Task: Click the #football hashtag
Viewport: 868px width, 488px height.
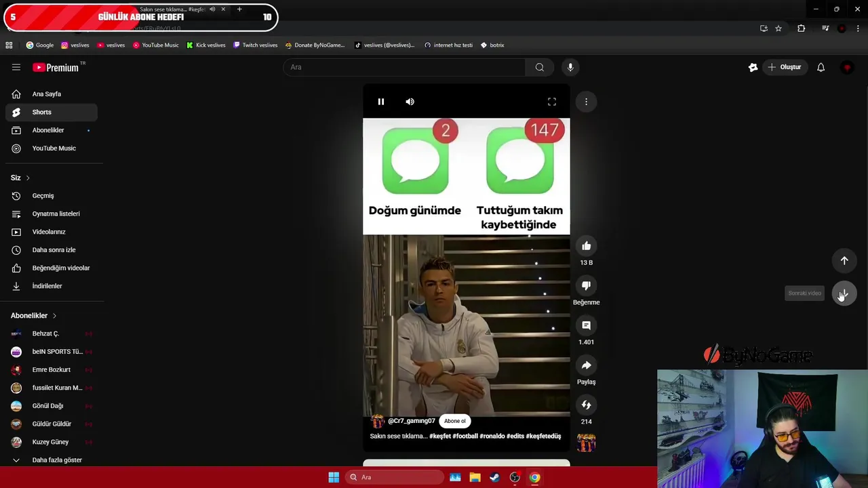Action: coord(465,436)
